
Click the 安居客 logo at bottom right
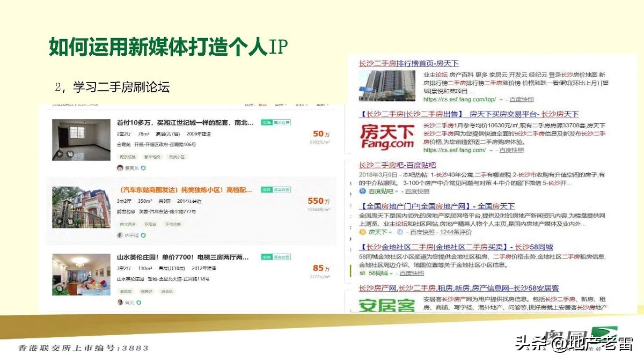coord(386,304)
